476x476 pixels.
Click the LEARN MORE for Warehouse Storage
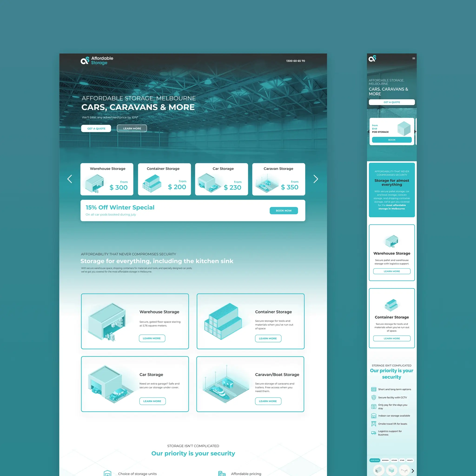click(152, 338)
